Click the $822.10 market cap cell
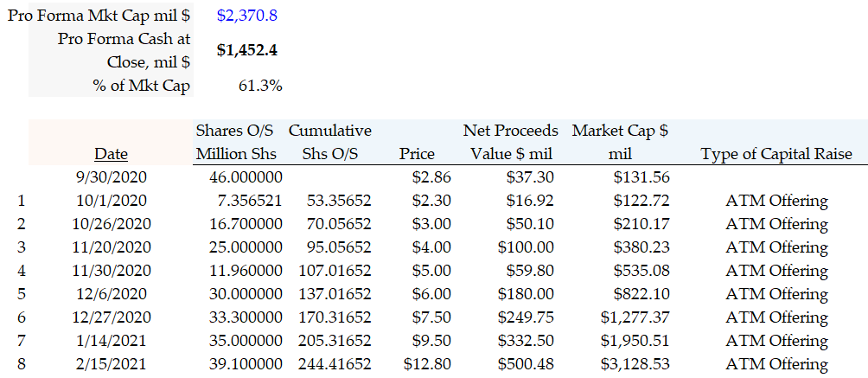 (x=641, y=294)
